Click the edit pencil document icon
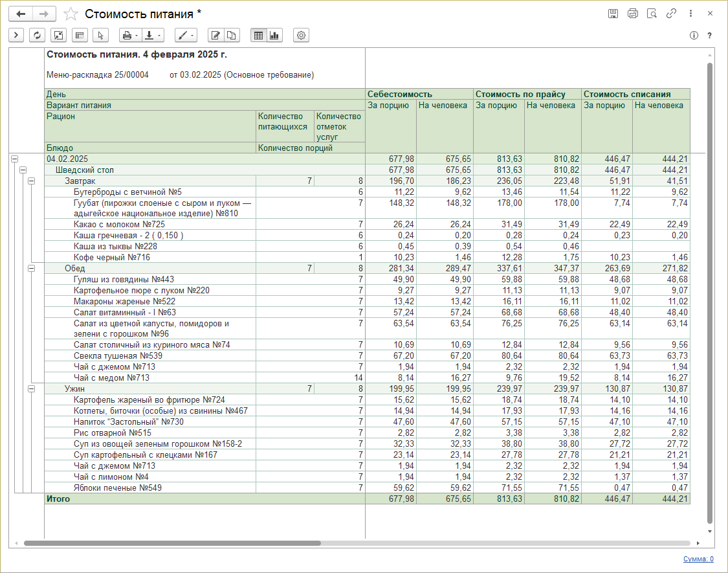The width and height of the screenshot is (728, 573). click(x=215, y=36)
